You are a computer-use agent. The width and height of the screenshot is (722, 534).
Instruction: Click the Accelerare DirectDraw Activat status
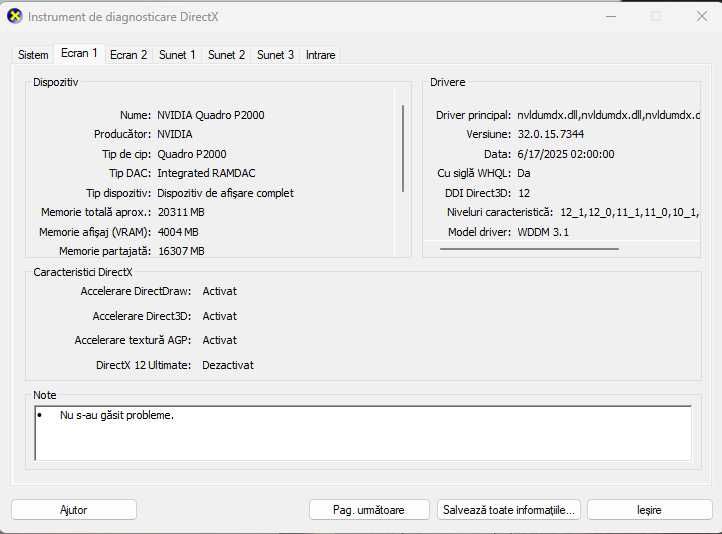220,291
